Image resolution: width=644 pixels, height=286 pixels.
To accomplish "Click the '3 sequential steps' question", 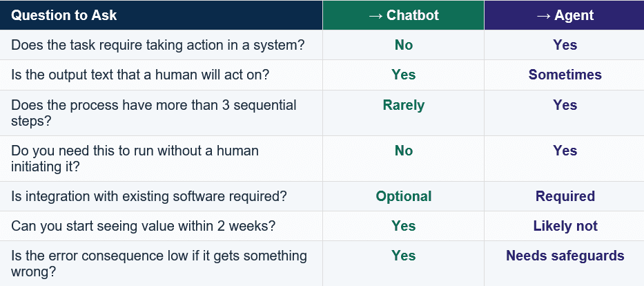I will click(x=154, y=113).
